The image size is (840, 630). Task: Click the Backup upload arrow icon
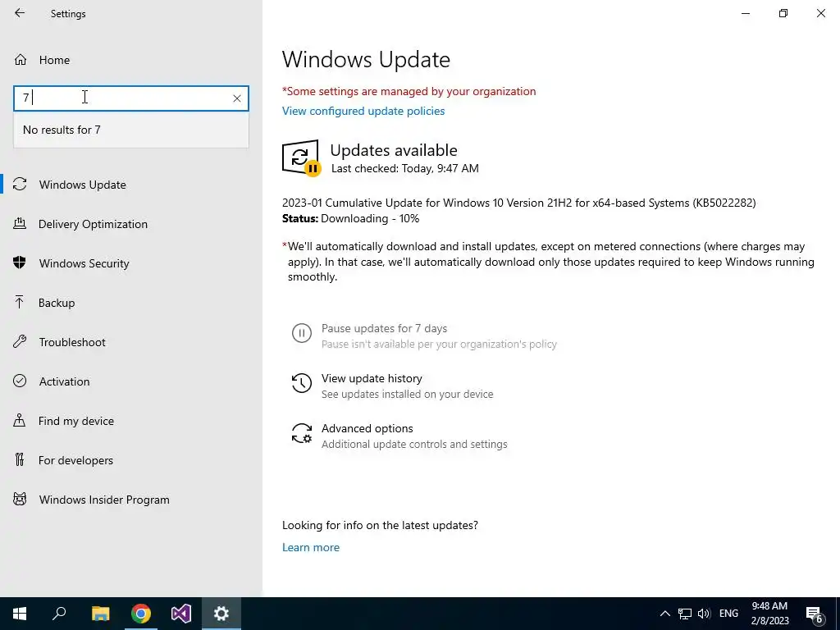point(20,302)
